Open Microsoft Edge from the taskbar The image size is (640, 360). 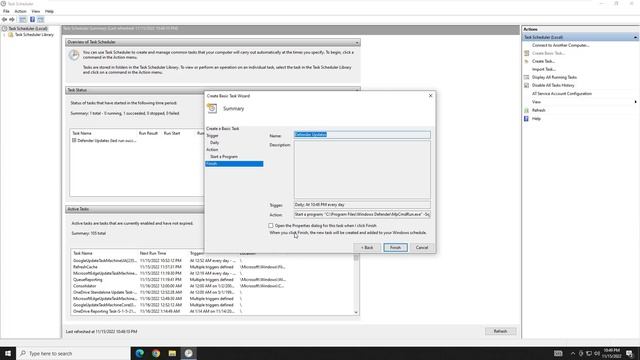pyautogui.click(x=140, y=353)
